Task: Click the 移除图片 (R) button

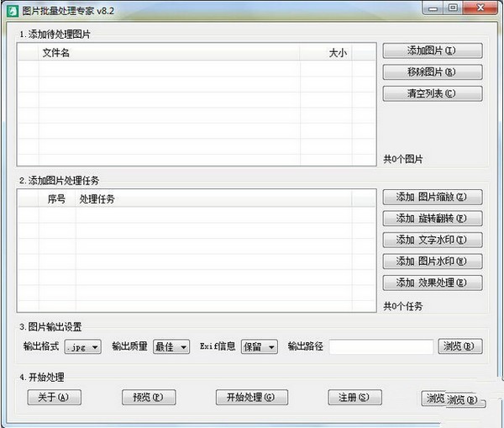Action: point(433,71)
